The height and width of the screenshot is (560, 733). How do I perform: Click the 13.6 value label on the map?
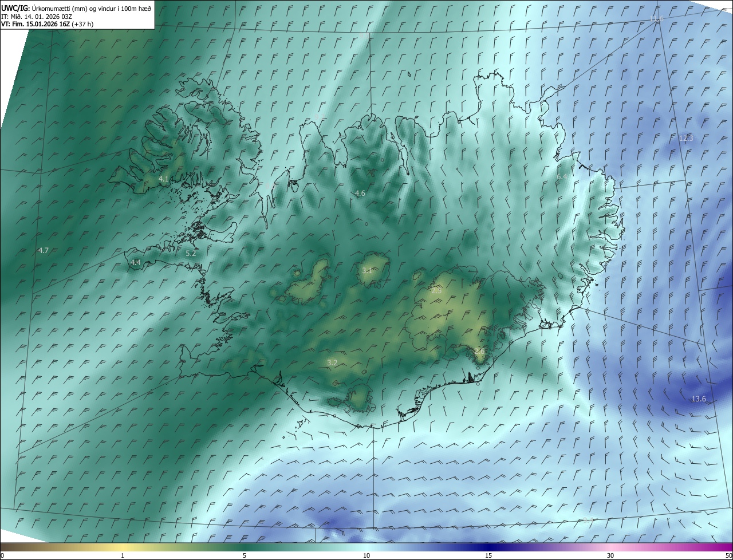[x=699, y=399]
